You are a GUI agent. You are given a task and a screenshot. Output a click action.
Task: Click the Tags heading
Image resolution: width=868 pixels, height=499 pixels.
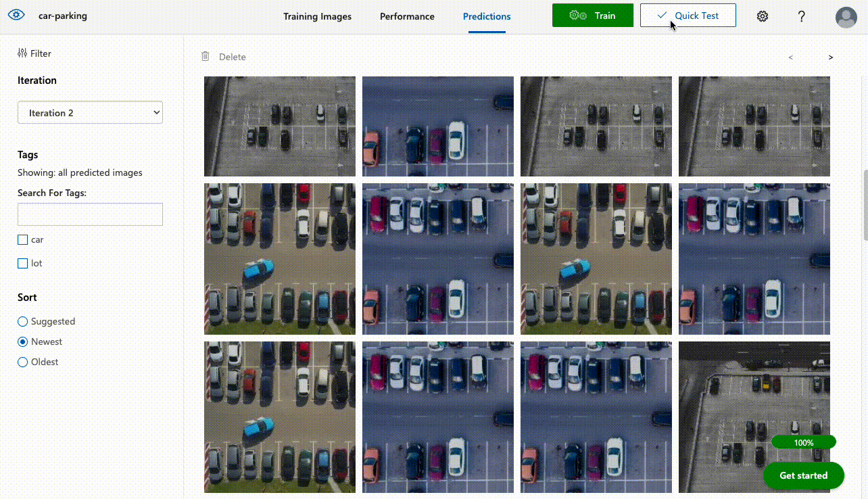click(x=28, y=155)
